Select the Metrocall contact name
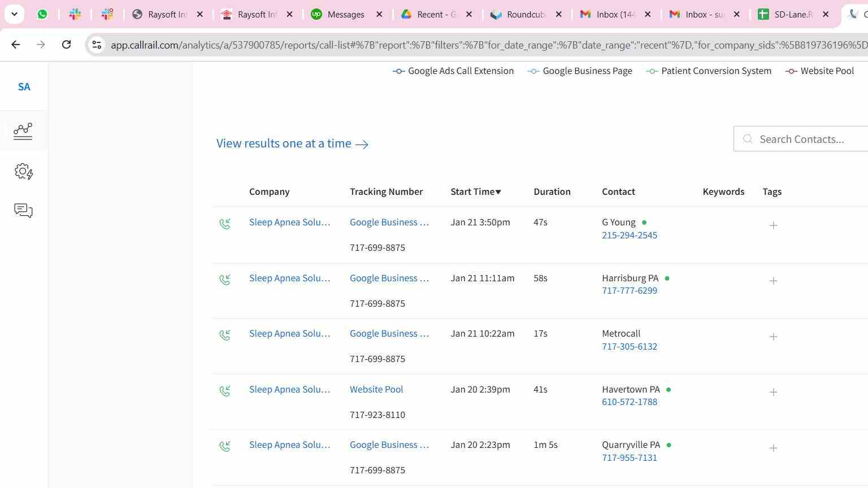The image size is (868, 488). click(621, 334)
